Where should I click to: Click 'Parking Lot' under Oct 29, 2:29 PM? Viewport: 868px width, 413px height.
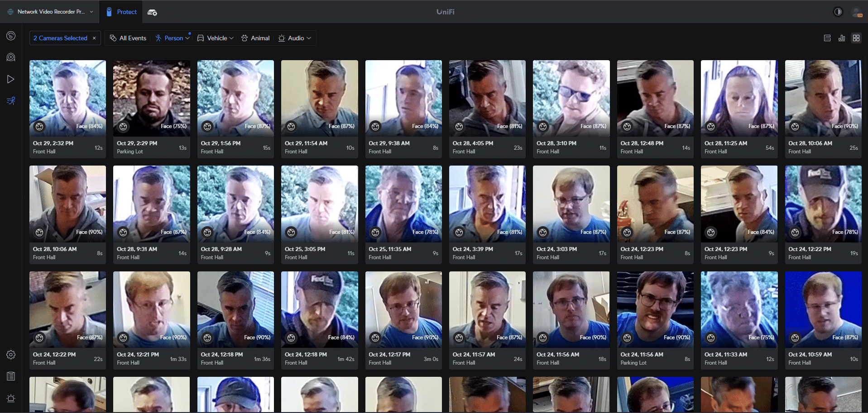pyautogui.click(x=130, y=152)
